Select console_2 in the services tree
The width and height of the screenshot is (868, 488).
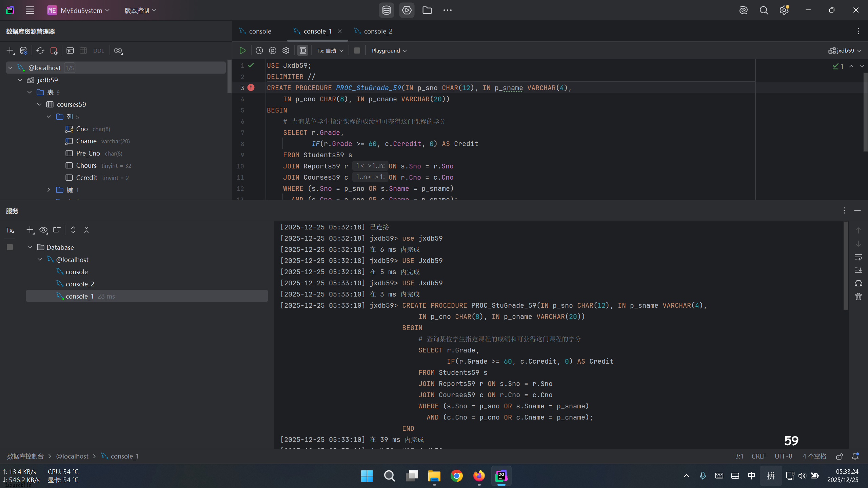[80, 284]
